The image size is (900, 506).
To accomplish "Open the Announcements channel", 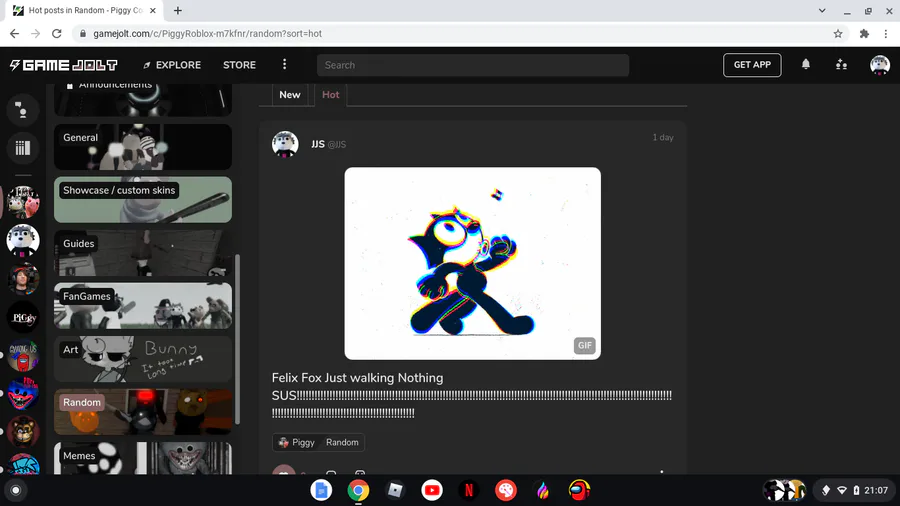I will point(143,100).
